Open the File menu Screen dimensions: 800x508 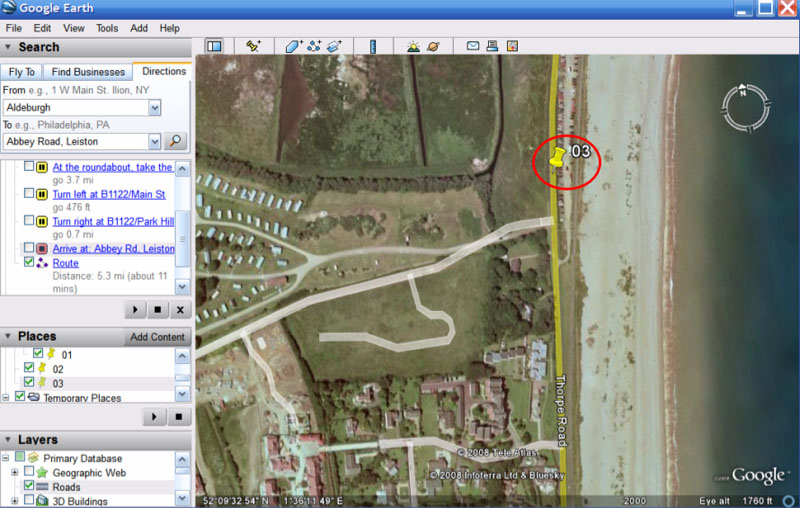click(x=13, y=28)
